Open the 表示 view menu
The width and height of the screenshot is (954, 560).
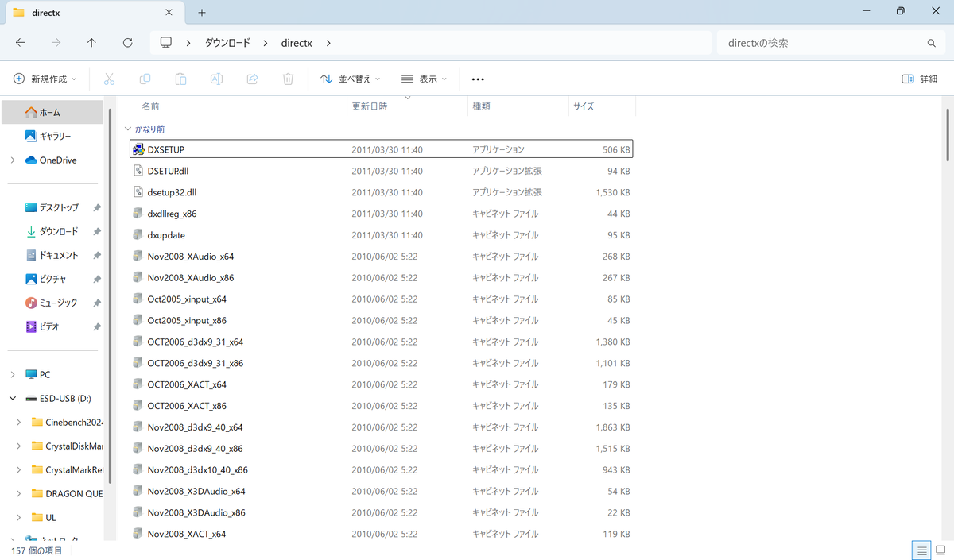tap(424, 79)
